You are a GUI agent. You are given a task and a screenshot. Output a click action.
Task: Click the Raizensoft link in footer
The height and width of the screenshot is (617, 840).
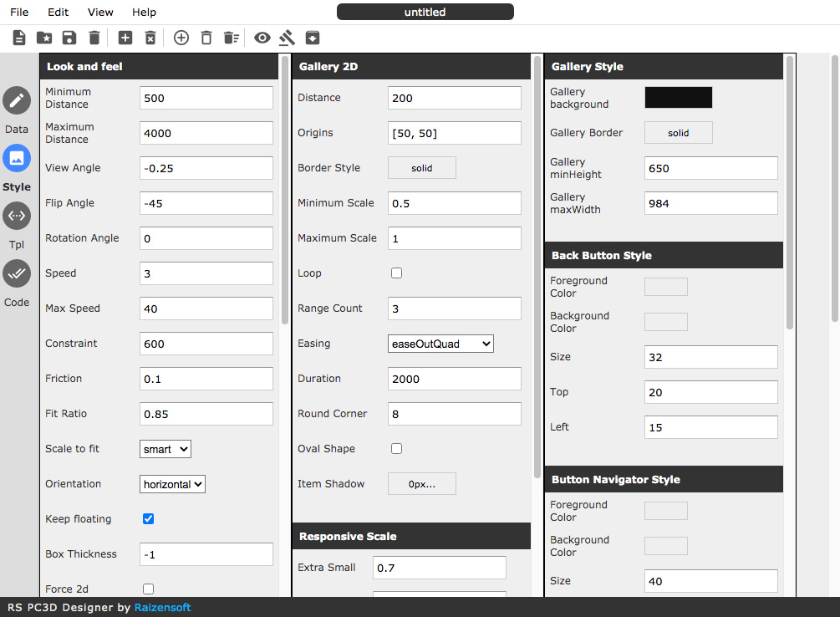(x=162, y=608)
